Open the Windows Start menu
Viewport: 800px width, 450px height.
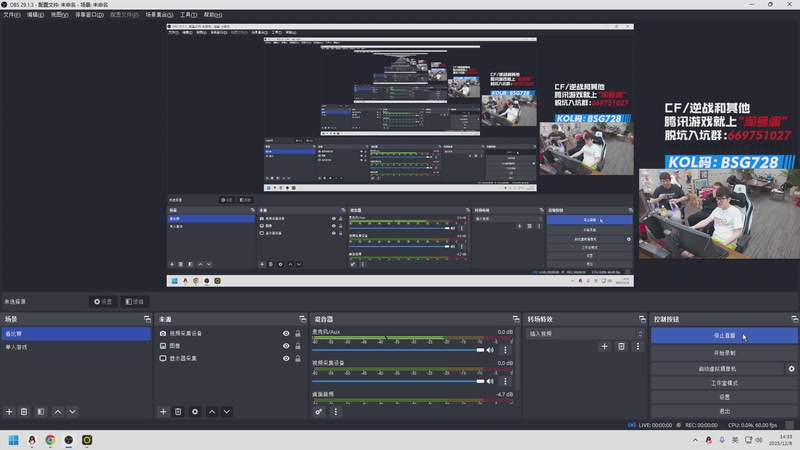[14, 440]
